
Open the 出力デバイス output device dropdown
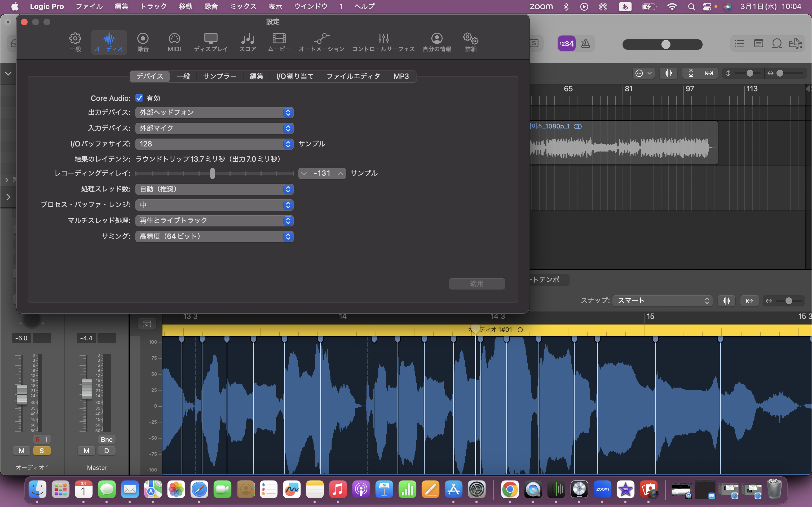(x=214, y=113)
